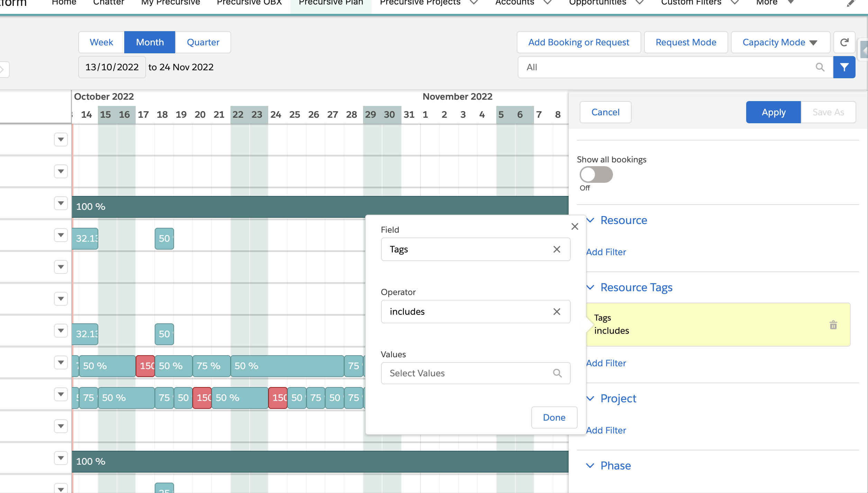Collapse the Resource Tags section
868x493 pixels.
(590, 287)
